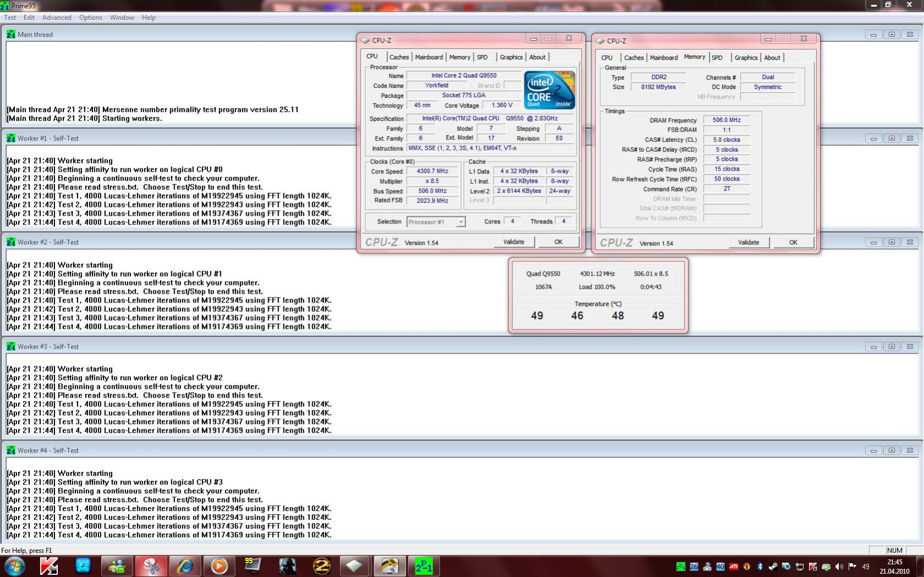Viewport: 924px width, 577px height.
Task: Open Windows Media Player on the taskbar
Action: (x=219, y=566)
